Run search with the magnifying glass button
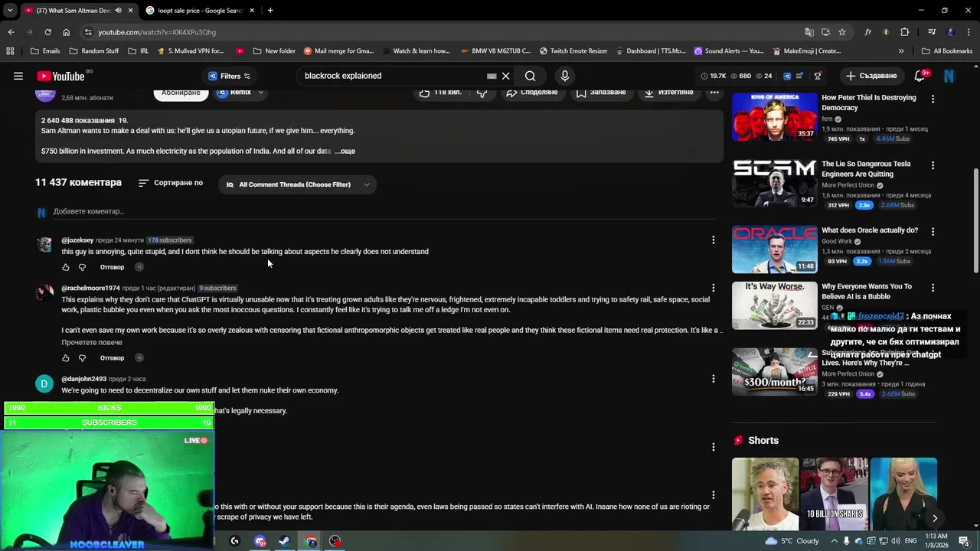Viewport: 980px width, 551px height. pos(530,76)
